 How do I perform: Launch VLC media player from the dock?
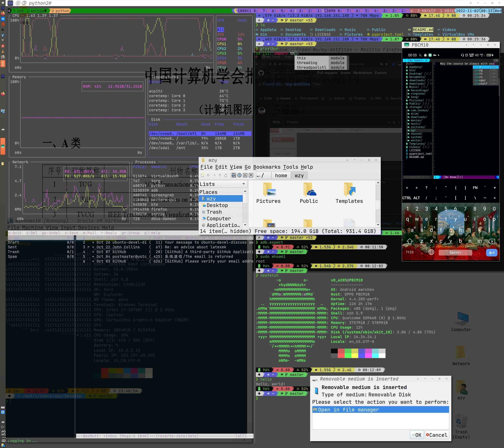(3, 51)
